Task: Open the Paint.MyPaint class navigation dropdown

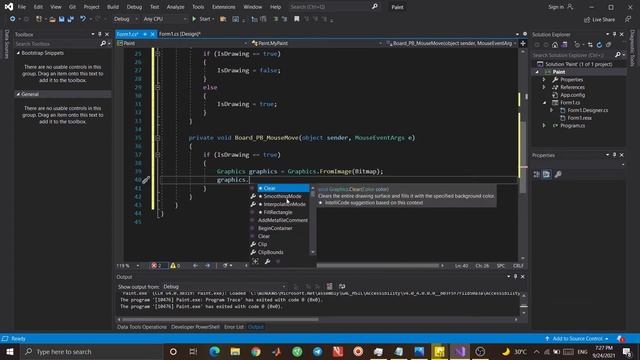Action: point(317,43)
